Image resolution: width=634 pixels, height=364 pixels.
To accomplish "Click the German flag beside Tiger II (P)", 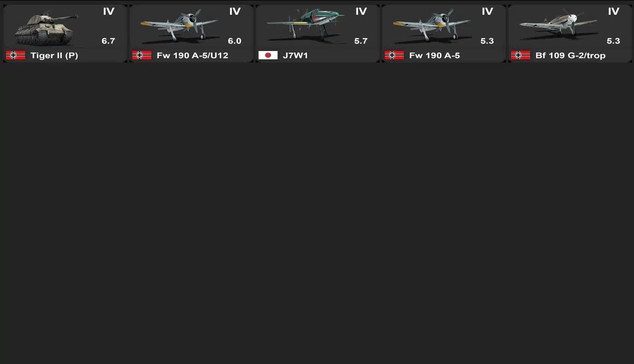I will (16, 55).
